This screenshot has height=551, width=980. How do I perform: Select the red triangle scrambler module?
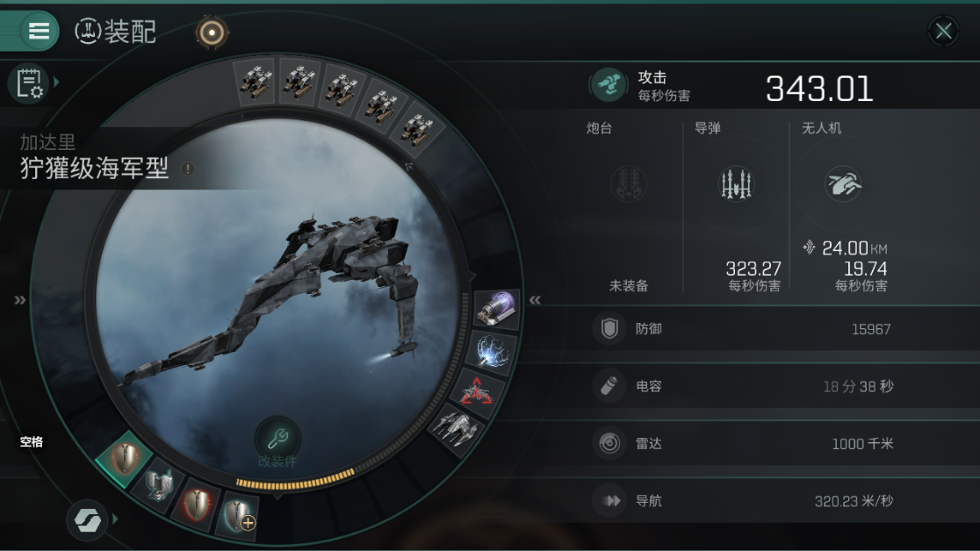[x=476, y=393]
